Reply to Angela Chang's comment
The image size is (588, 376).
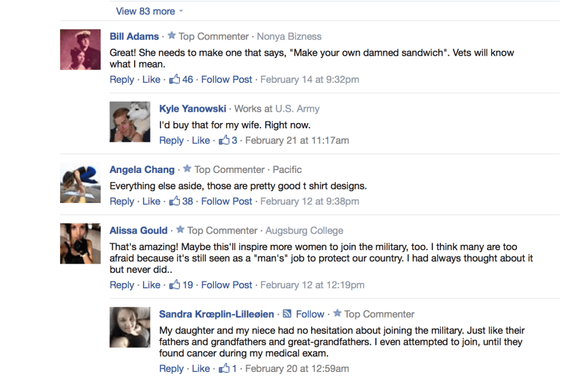pyautogui.click(x=122, y=201)
